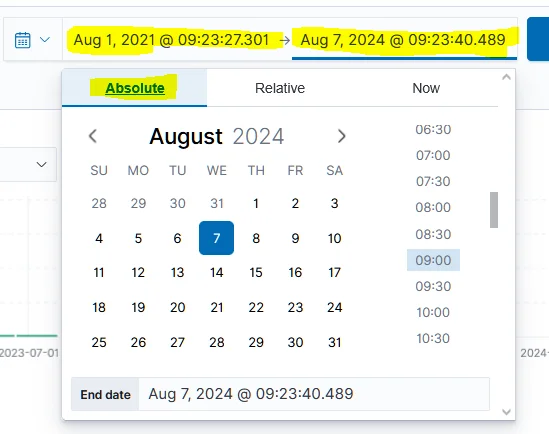Select highlighted day 7 in calendar
This screenshot has height=434, width=549.
pyautogui.click(x=216, y=238)
